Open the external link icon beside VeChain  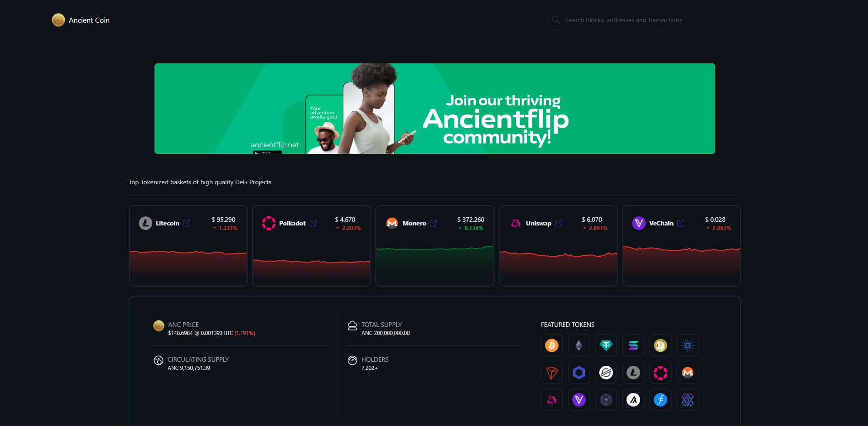pyautogui.click(x=680, y=223)
